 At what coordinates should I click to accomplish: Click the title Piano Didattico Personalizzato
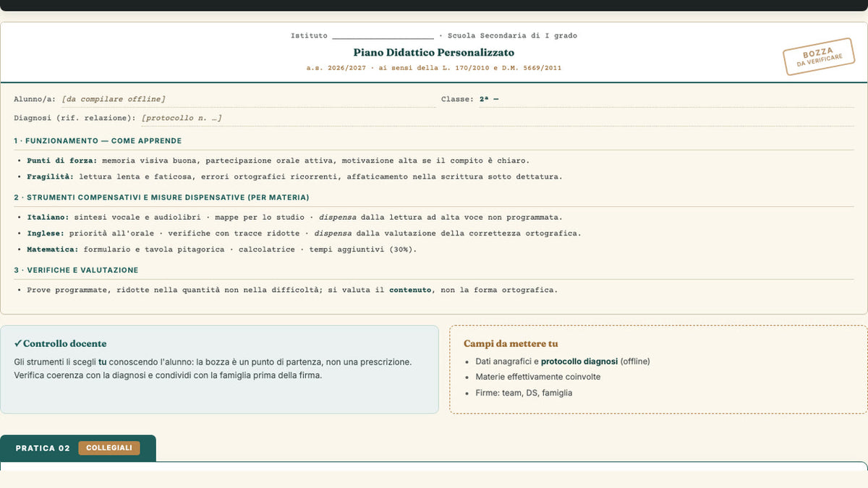434,52
